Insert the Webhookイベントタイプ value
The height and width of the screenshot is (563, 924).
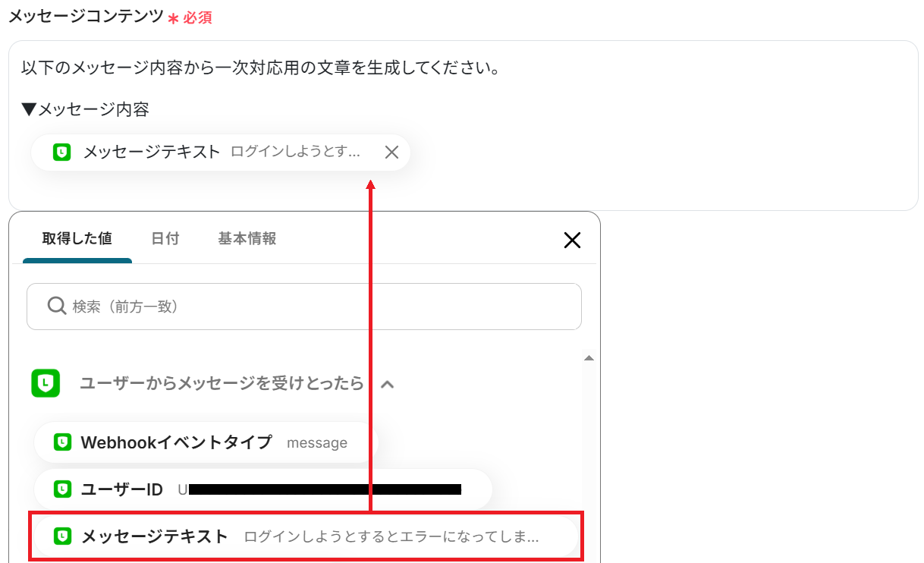(206, 442)
